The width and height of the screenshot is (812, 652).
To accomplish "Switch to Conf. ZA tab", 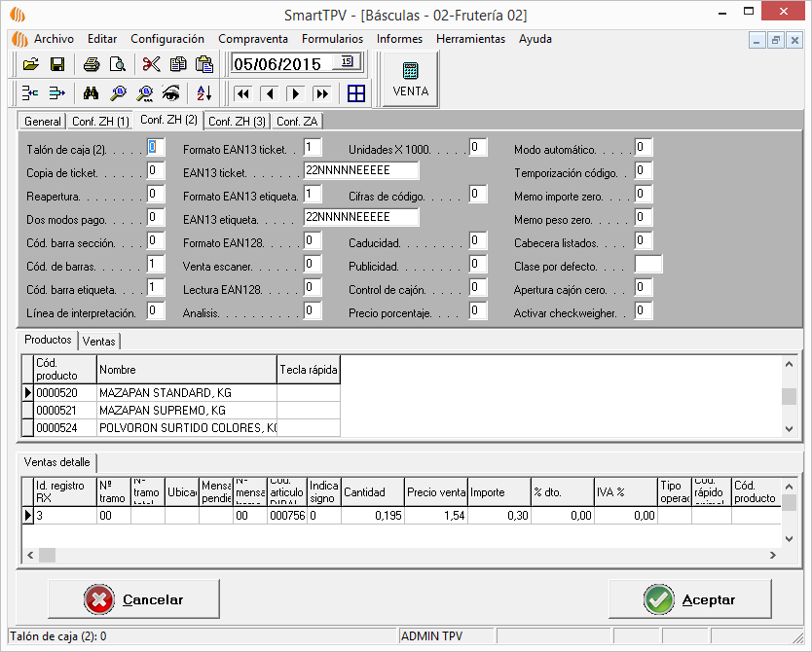I will (297, 121).
